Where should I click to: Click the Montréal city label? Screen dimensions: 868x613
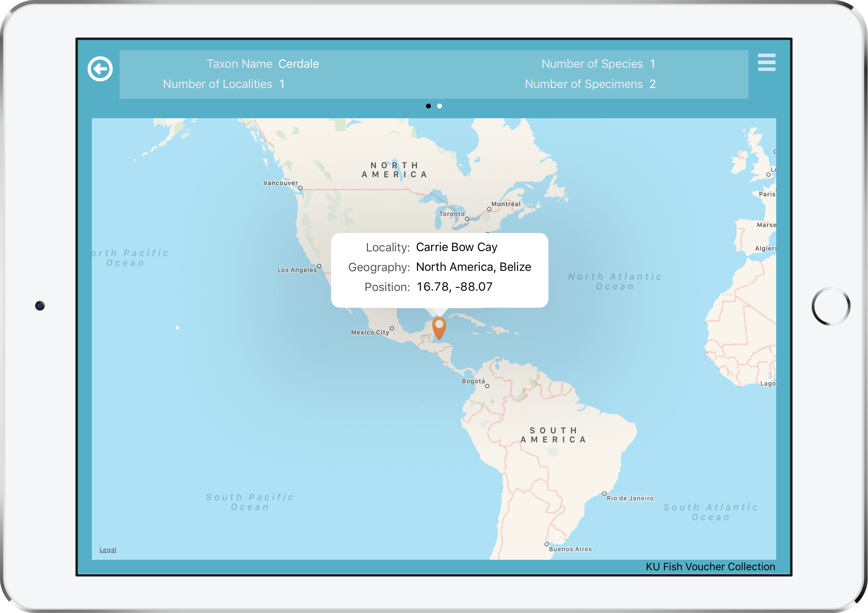coord(506,204)
